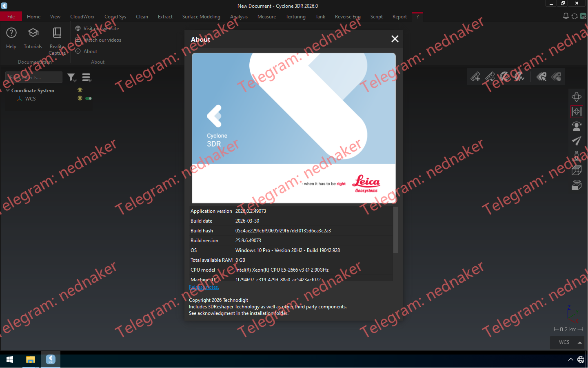Click the Filter objects input field
588x368 pixels.
[x=33, y=77]
